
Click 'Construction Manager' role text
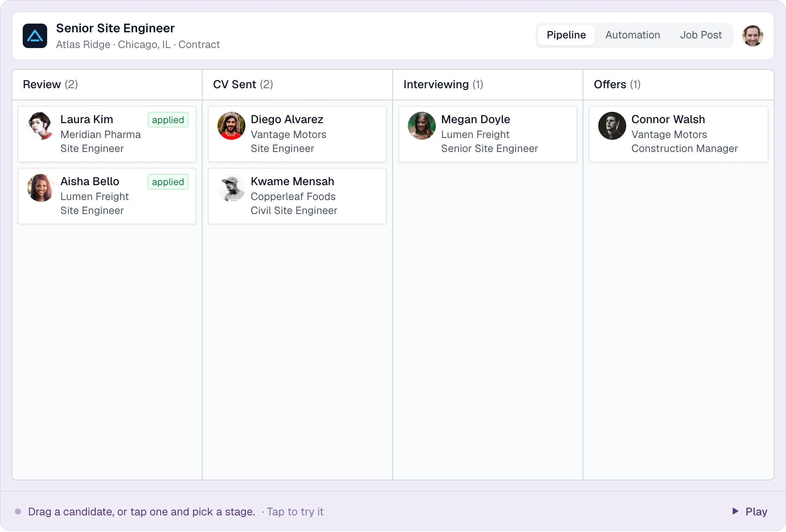click(685, 149)
